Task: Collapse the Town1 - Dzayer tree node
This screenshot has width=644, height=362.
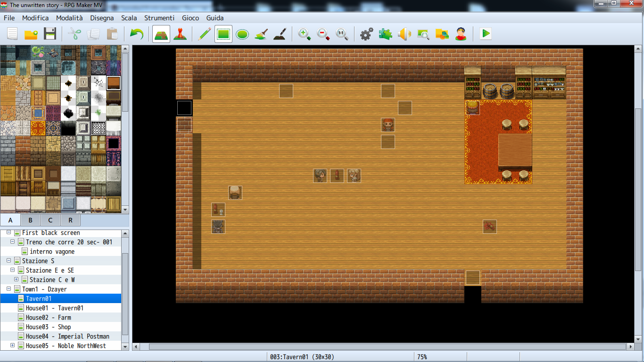Action: (9, 289)
